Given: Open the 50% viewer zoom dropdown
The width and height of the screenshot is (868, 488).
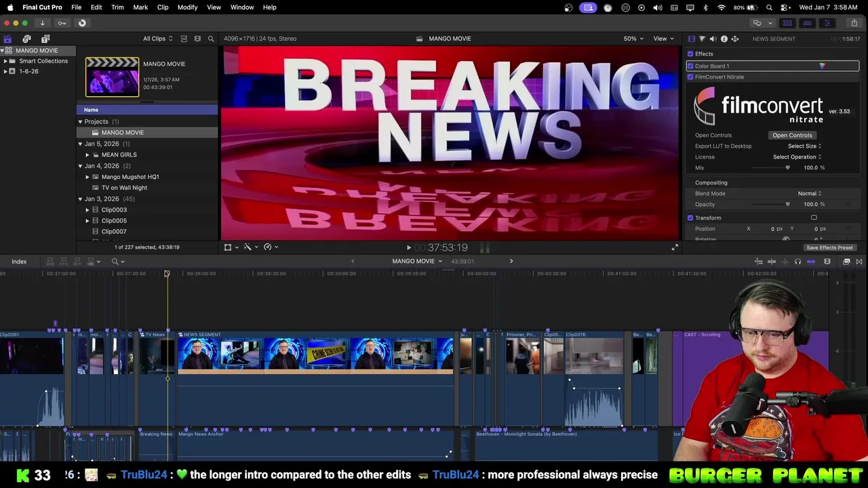Looking at the screenshot, I should click(x=633, y=39).
